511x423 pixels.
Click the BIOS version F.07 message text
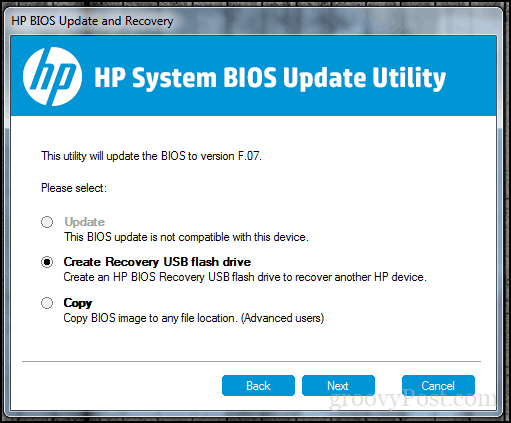pos(152,156)
